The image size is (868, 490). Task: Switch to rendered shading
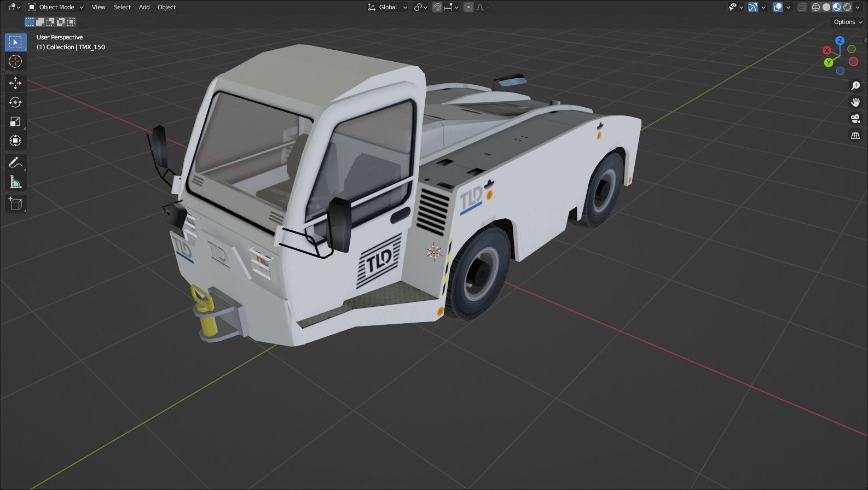tap(847, 7)
